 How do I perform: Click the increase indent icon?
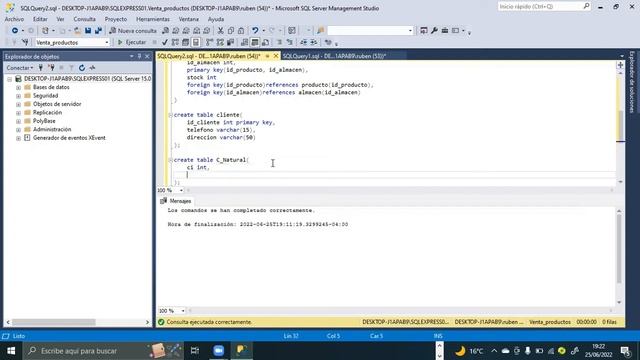click(x=313, y=42)
